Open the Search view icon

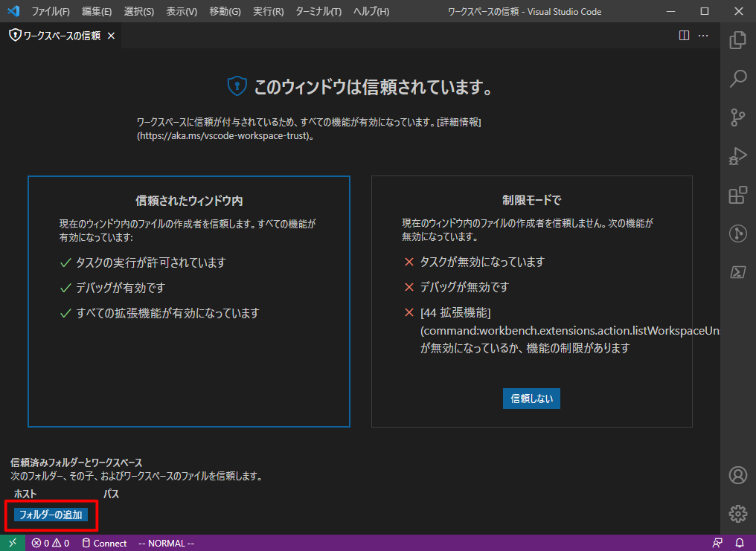(x=737, y=79)
